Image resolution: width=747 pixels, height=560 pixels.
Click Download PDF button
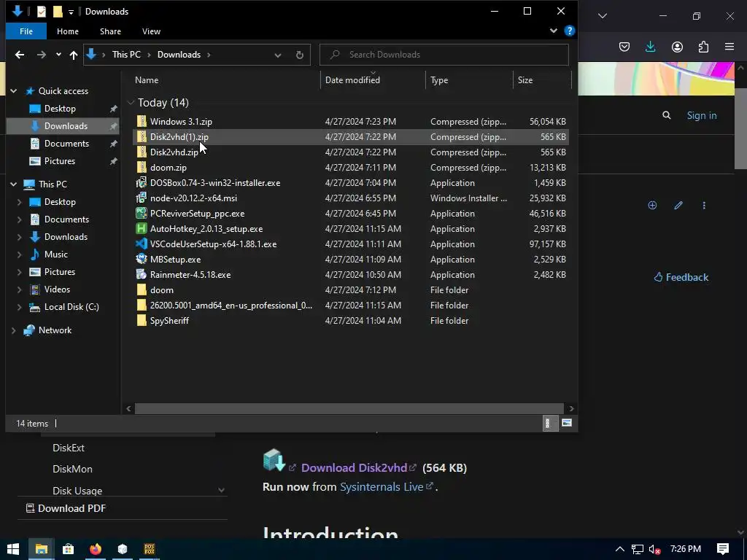point(66,508)
